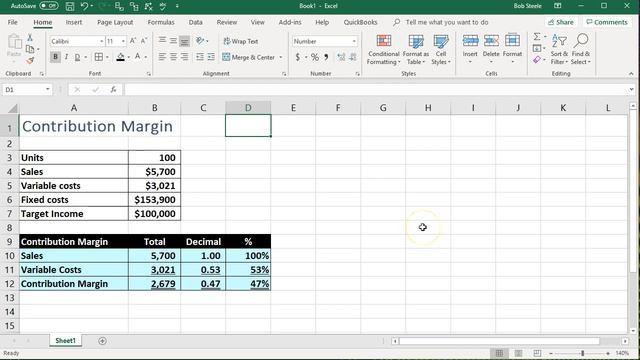The height and width of the screenshot is (360, 640).
Task: Click the Save icon in the title bar
Action: click(70, 6)
